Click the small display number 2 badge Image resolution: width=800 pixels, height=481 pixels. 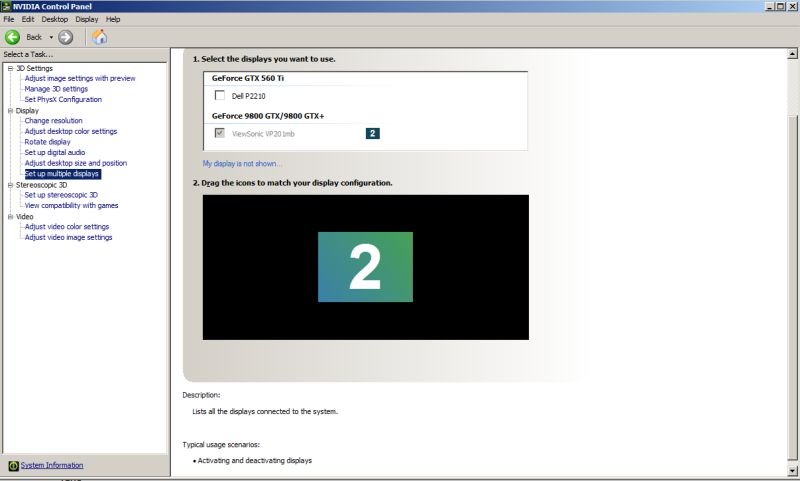click(x=372, y=134)
